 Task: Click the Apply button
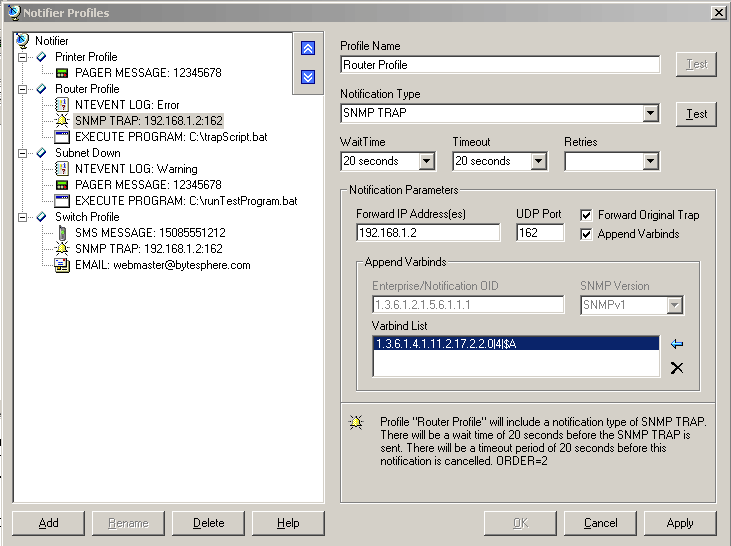tap(679, 523)
